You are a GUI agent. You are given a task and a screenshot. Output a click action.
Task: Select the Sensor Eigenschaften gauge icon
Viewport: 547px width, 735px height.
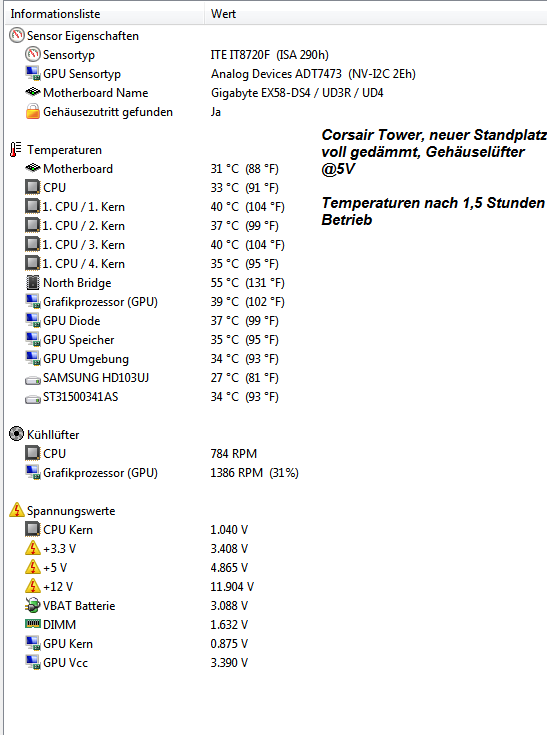point(17,36)
